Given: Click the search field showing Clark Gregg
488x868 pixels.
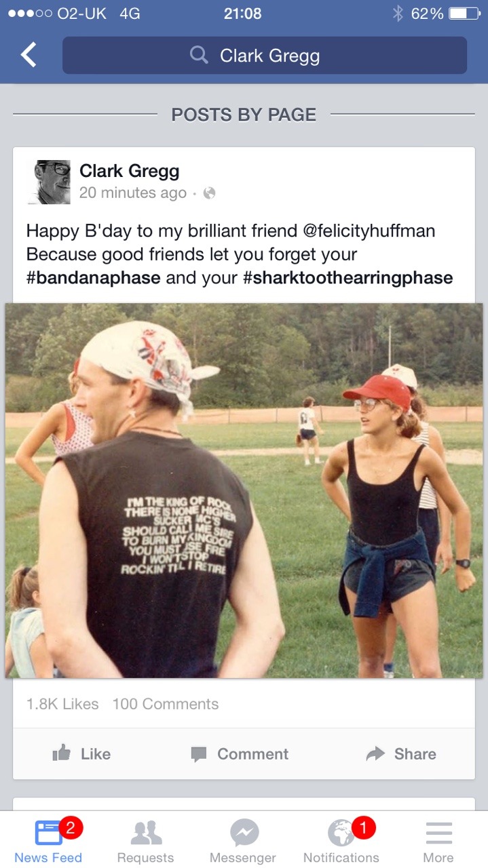Looking at the screenshot, I should point(265,55).
